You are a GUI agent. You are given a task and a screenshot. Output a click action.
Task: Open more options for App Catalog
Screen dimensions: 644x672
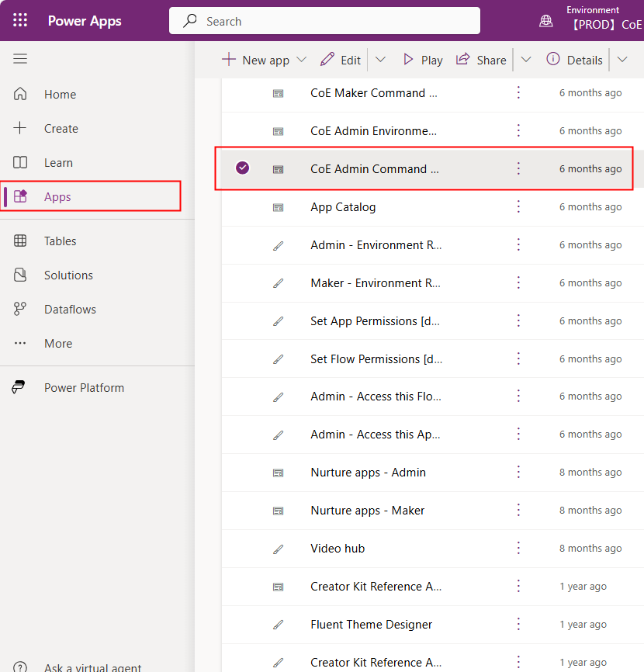pos(518,207)
